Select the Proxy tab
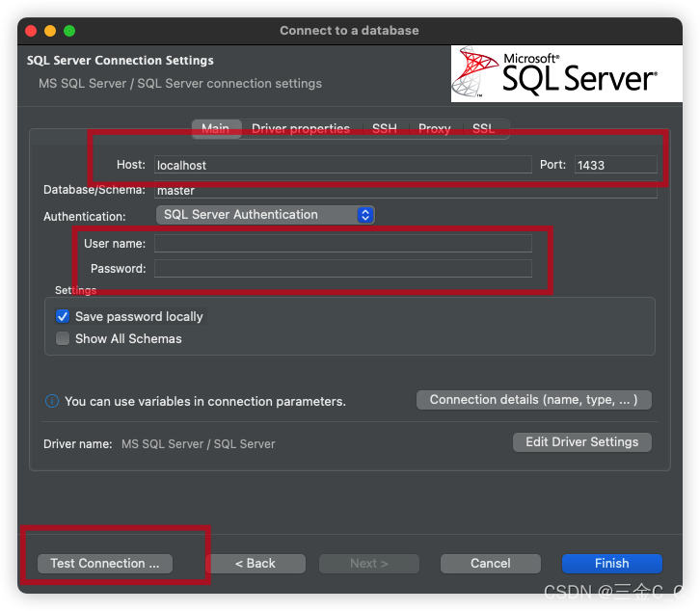This screenshot has height=611, width=700. [x=435, y=128]
